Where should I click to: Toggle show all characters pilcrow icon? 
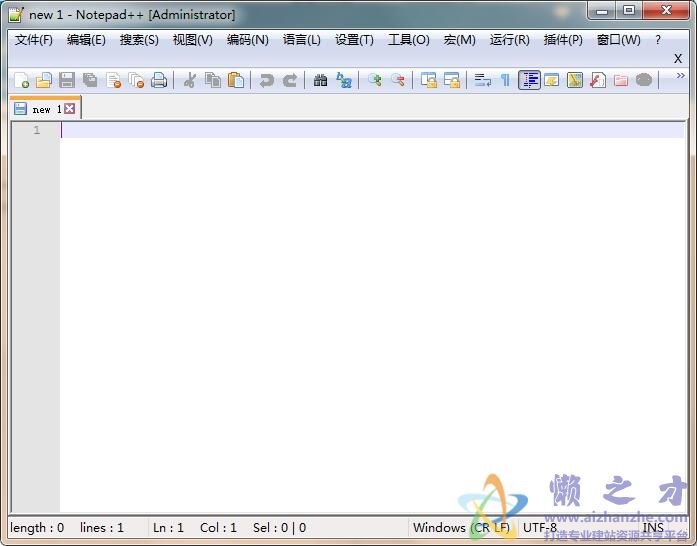coord(505,80)
